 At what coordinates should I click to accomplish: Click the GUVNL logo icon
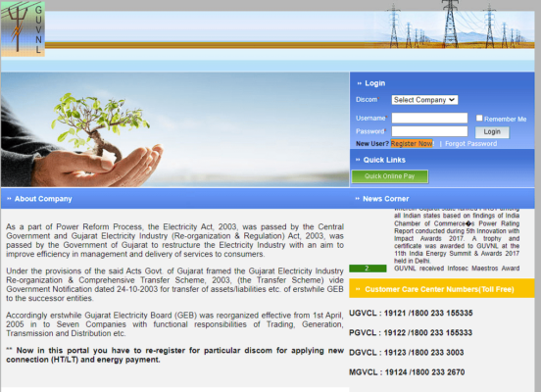[23, 28]
